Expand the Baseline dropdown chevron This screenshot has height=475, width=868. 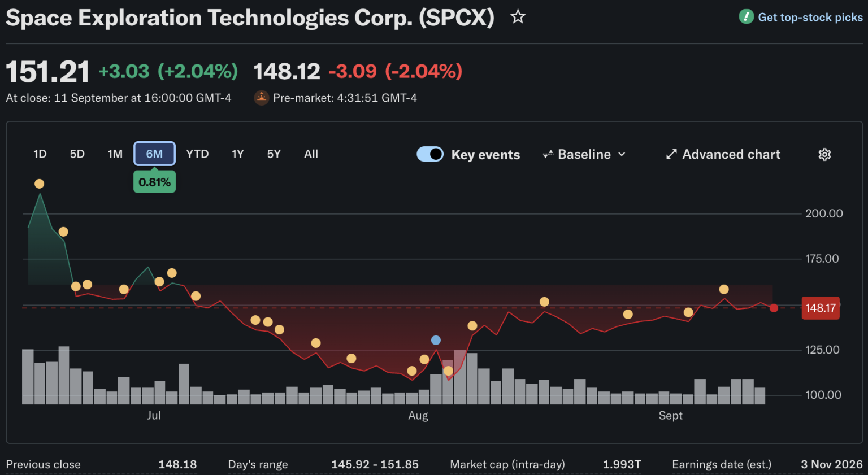tap(622, 154)
